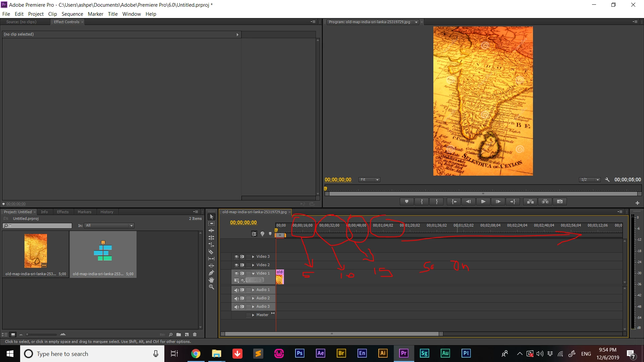The height and width of the screenshot is (362, 644).
Task: Open the Sequence menu
Action: point(72,14)
